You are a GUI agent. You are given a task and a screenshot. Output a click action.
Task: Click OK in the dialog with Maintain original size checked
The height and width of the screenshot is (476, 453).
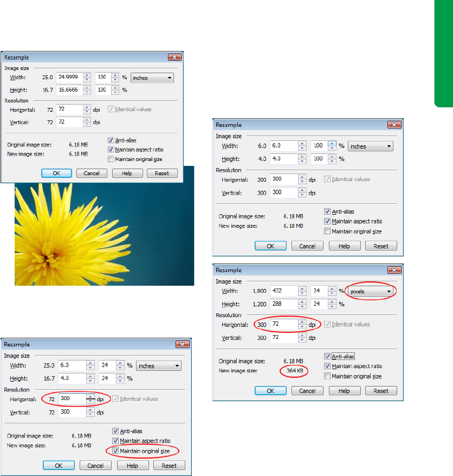pos(59,465)
